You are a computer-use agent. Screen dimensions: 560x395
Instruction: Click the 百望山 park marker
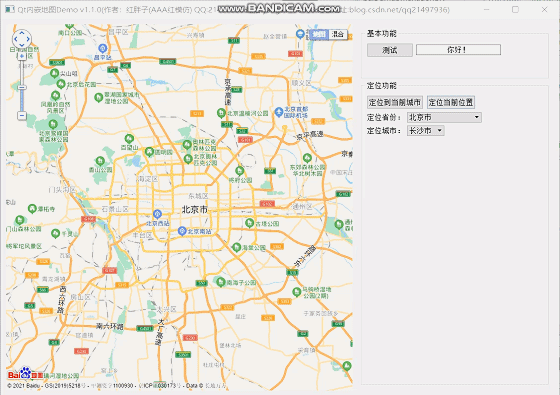point(129,139)
